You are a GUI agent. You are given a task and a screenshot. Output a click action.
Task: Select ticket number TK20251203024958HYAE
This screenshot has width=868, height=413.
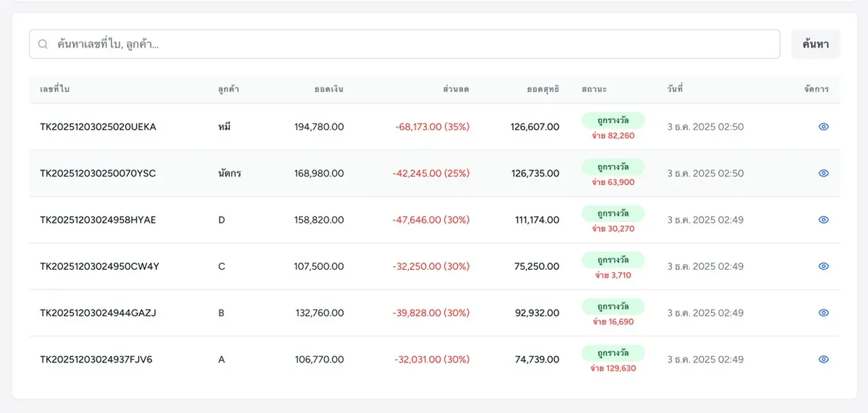tap(98, 220)
